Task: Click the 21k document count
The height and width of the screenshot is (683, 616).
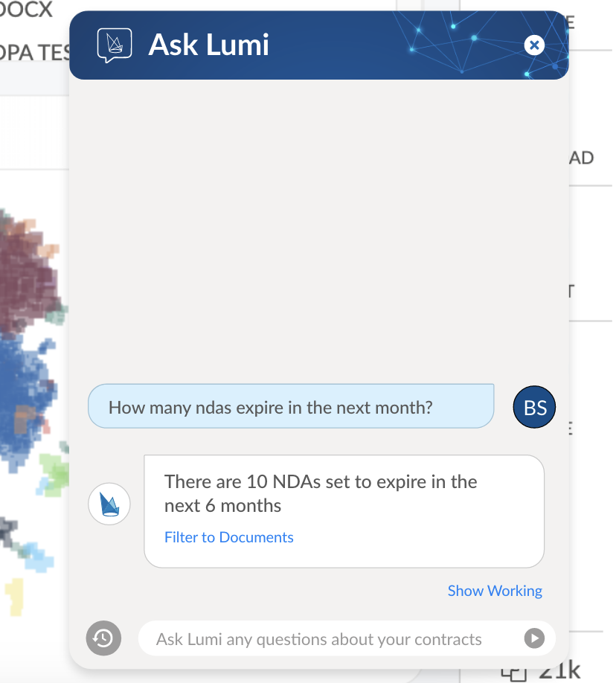Action: tap(558, 671)
